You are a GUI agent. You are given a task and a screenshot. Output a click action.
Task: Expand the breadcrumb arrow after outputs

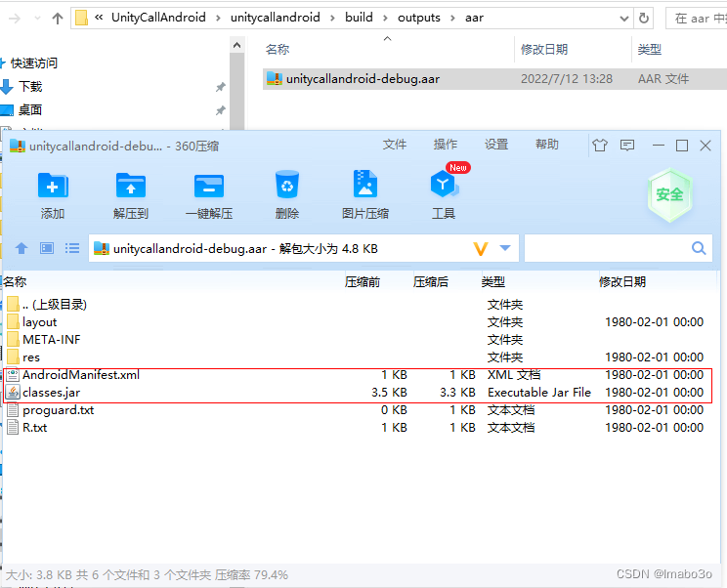452,19
